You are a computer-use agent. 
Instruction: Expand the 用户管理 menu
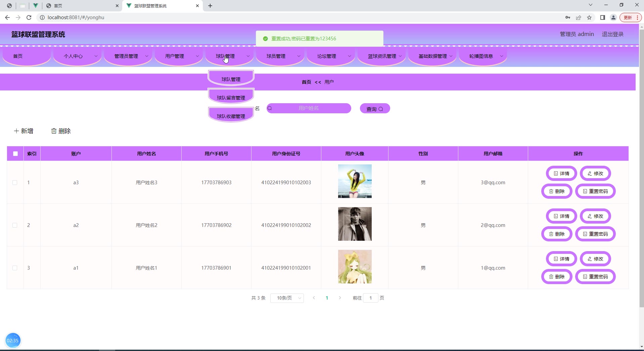[x=179, y=56]
